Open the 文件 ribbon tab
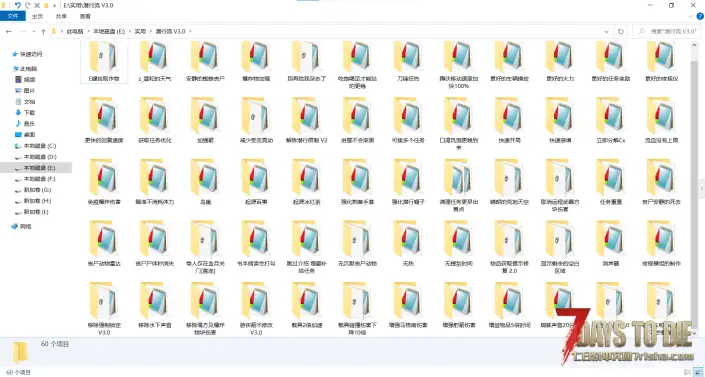The height and width of the screenshot is (377, 705). (13, 16)
